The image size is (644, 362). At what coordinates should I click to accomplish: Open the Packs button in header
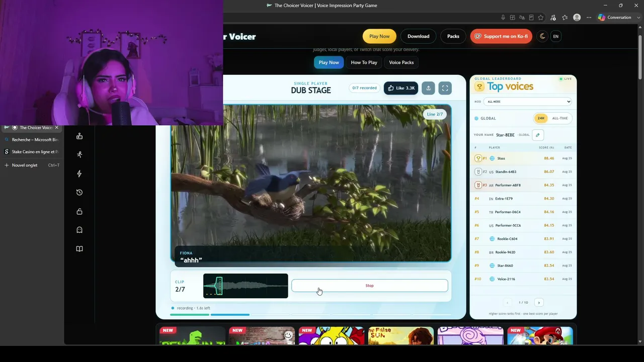(x=453, y=36)
